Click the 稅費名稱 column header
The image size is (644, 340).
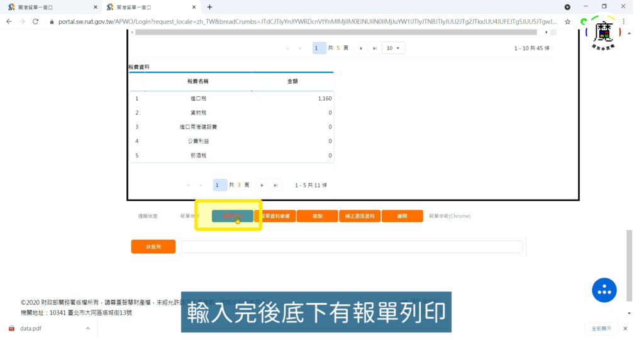click(198, 81)
